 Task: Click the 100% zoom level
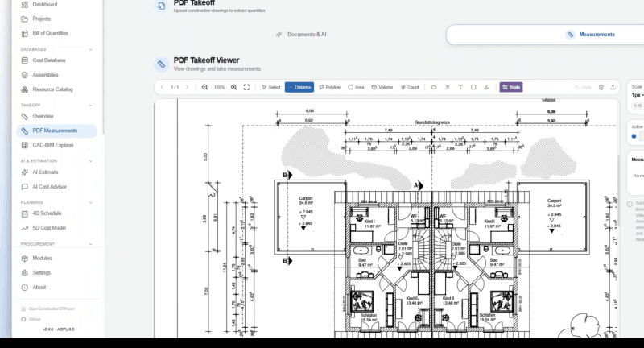219,88
